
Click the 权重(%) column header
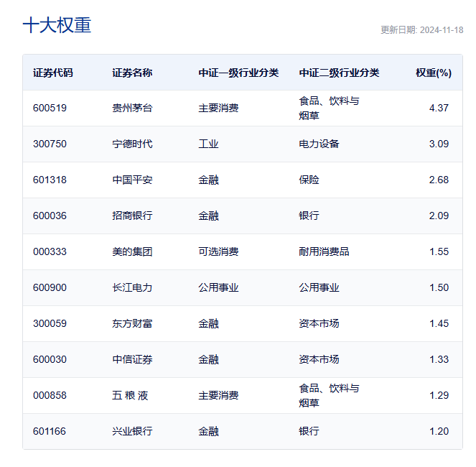tap(433, 73)
